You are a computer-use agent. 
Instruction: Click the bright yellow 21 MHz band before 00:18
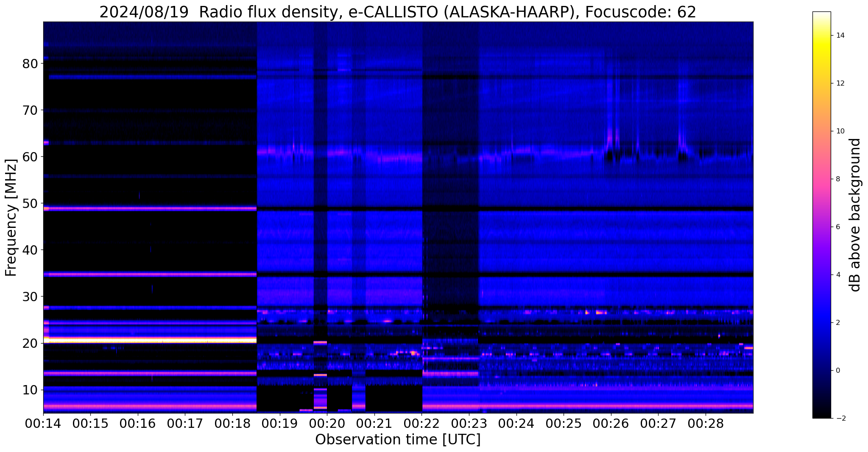150,340
